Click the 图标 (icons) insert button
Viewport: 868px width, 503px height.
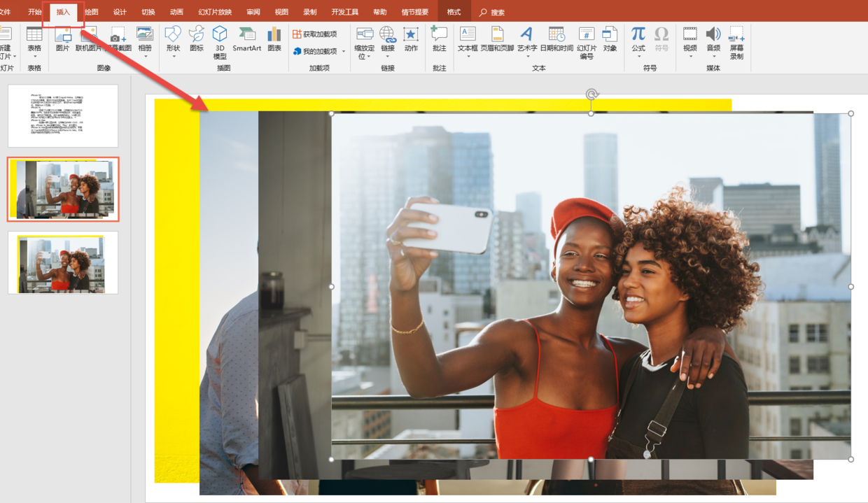[197, 39]
